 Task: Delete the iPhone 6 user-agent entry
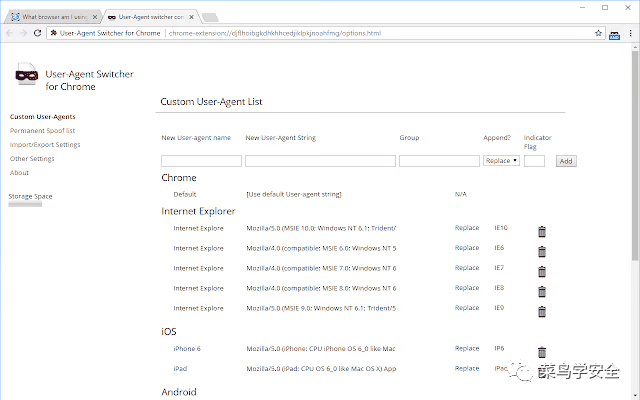coord(542,352)
